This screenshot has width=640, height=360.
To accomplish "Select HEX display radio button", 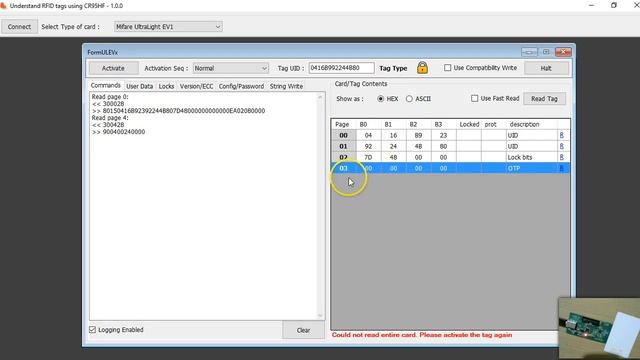I will tap(380, 99).
